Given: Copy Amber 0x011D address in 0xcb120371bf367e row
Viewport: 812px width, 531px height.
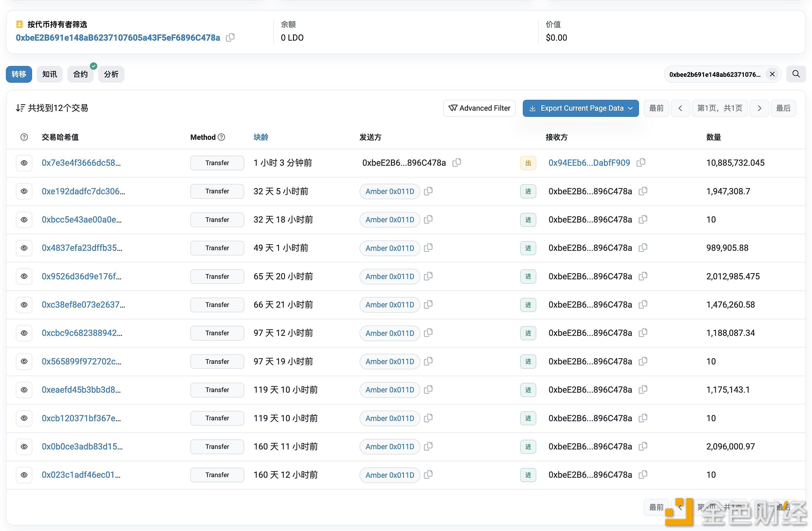Looking at the screenshot, I should tap(428, 418).
